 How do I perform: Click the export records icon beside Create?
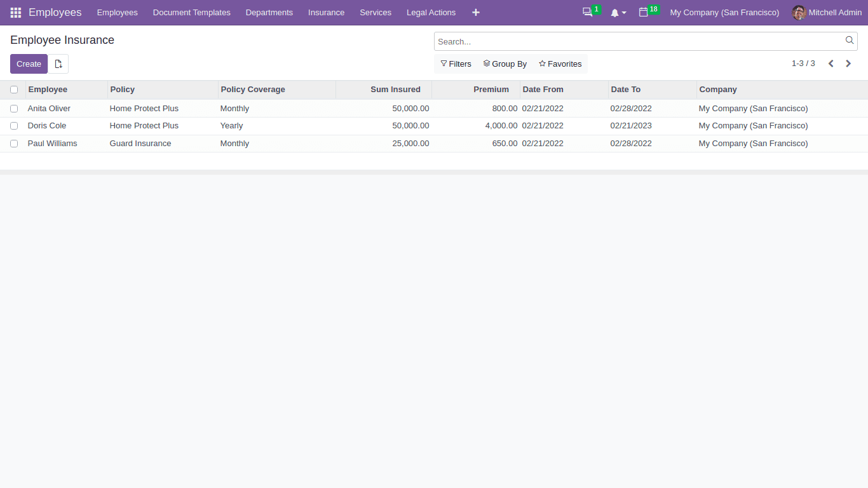point(58,64)
